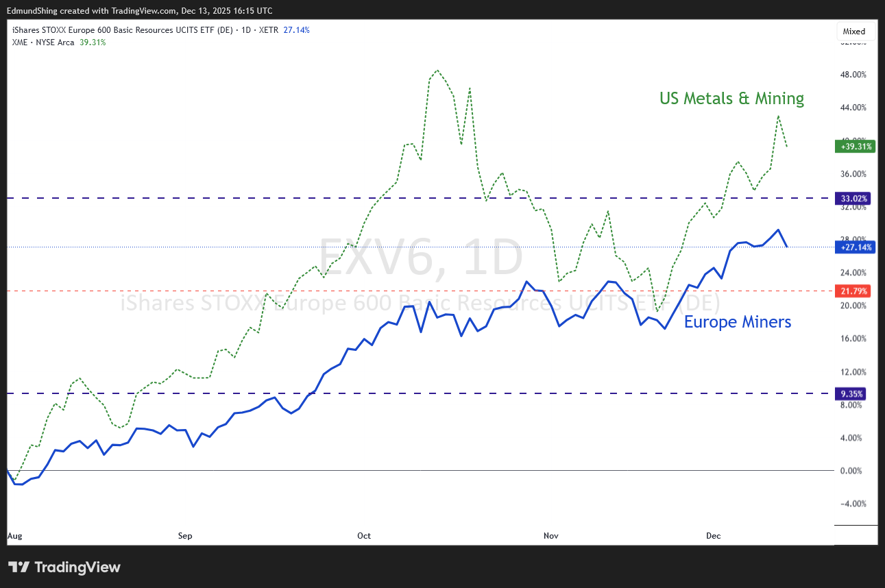Click the red 21.79% level label
This screenshot has width=885, height=588.
click(853, 291)
